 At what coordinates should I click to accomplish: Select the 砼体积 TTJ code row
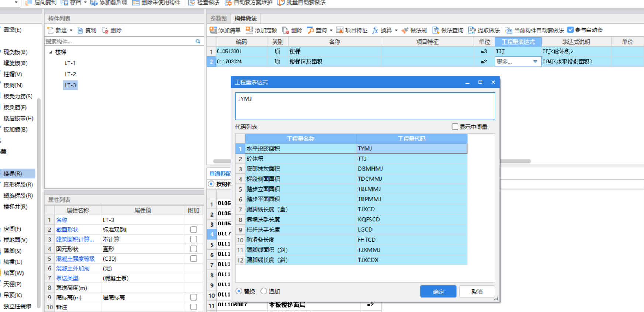coord(351,159)
